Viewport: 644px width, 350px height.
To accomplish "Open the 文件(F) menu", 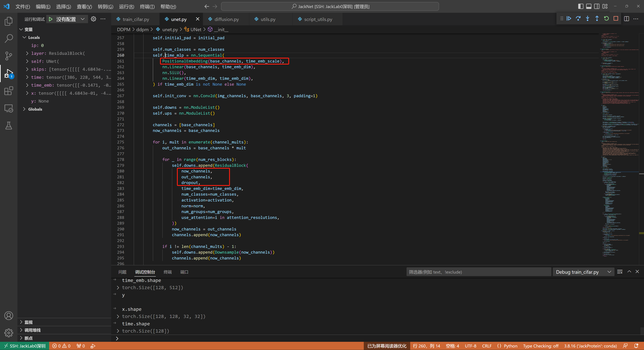I will pos(23,7).
